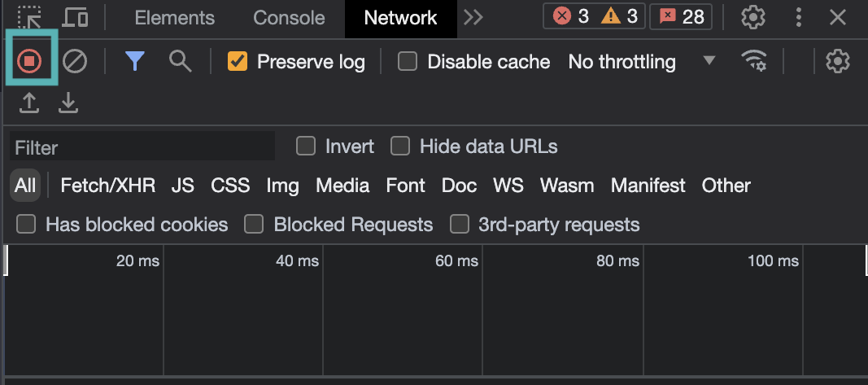Expand more DevTools tabs chevron
The image size is (868, 385).
(473, 17)
